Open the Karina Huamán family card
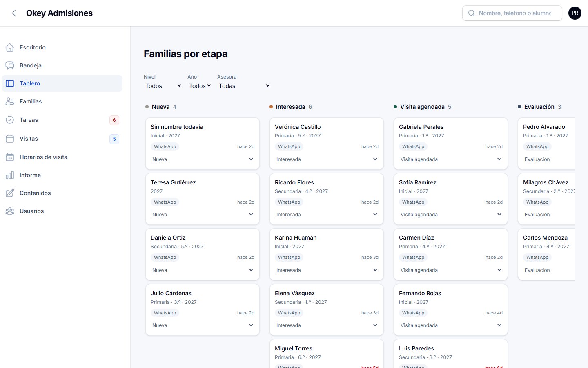The width and height of the screenshot is (588, 368). point(327,254)
